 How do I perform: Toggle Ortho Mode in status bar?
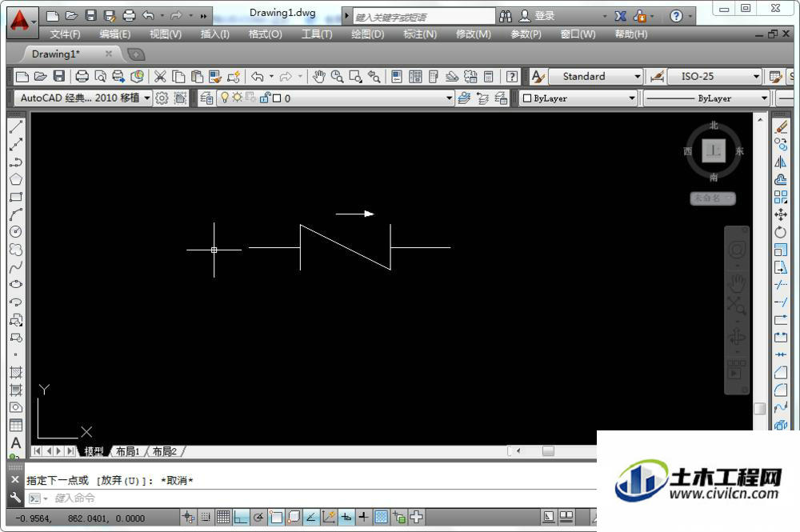pyautogui.click(x=241, y=518)
